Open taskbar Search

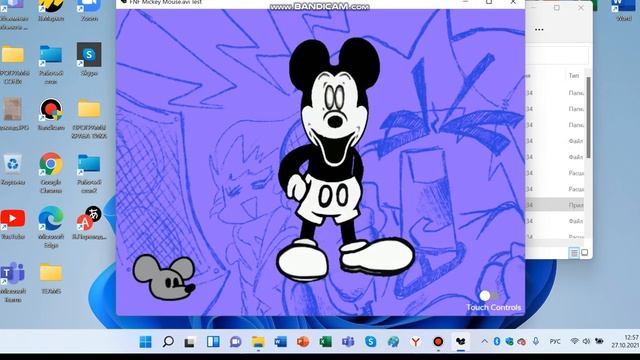tap(168, 342)
